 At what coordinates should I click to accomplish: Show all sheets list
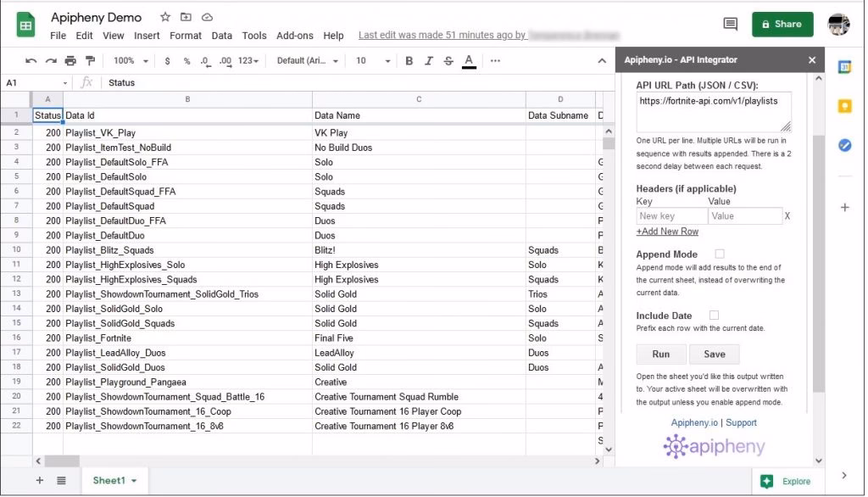pos(61,480)
